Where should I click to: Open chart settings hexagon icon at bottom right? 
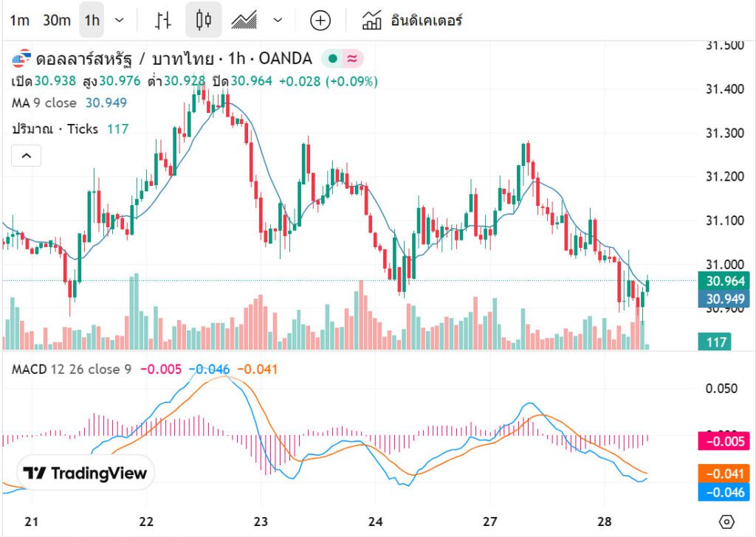[726, 522]
